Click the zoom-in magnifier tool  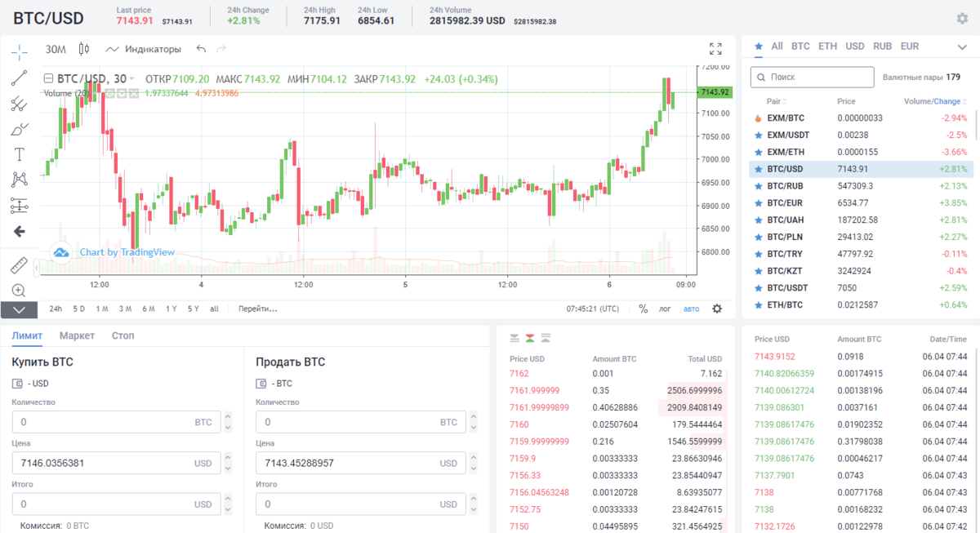tap(20, 291)
